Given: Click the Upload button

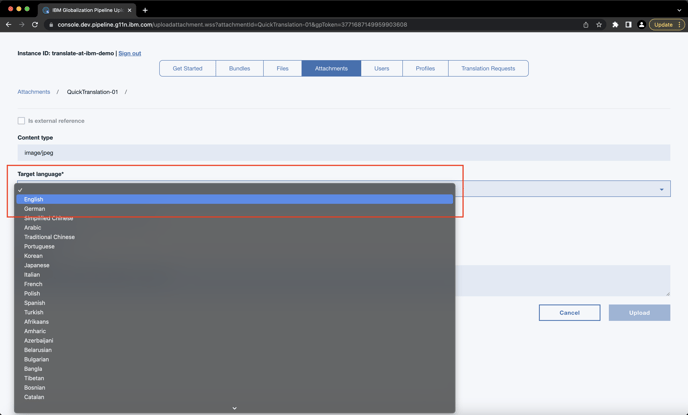Looking at the screenshot, I should (x=639, y=313).
